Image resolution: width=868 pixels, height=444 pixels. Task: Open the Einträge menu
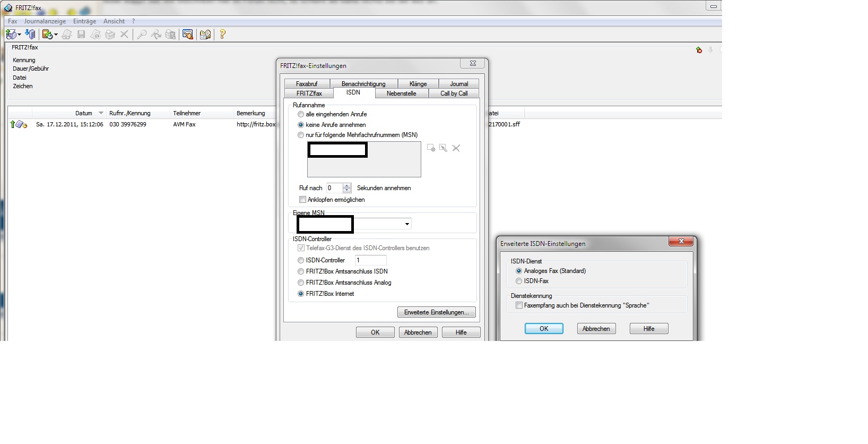(x=85, y=21)
